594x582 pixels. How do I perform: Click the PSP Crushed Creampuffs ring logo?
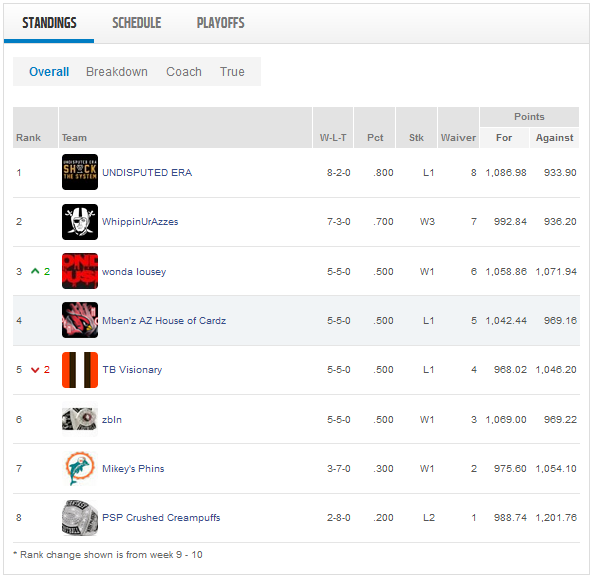click(80, 518)
